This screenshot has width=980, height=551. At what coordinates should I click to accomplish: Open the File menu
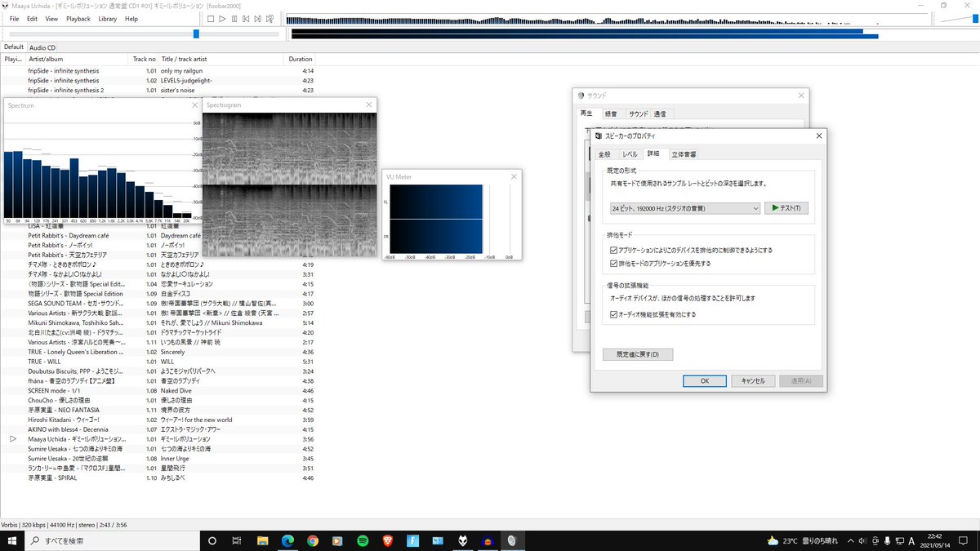14,19
